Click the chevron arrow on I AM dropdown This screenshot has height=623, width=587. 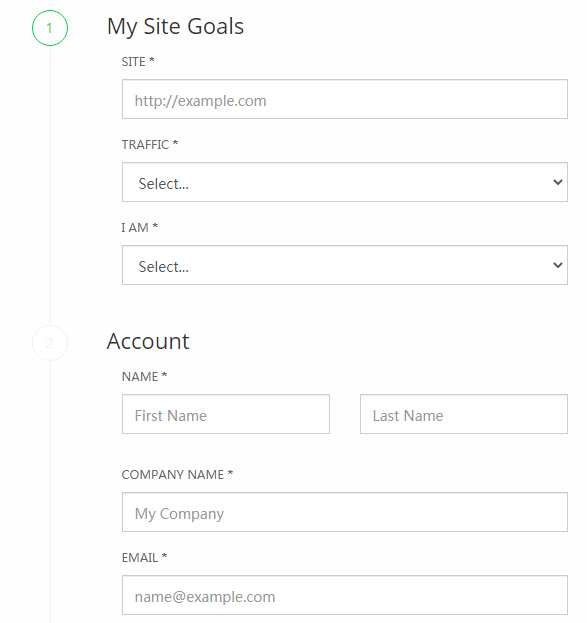pyautogui.click(x=558, y=265)
